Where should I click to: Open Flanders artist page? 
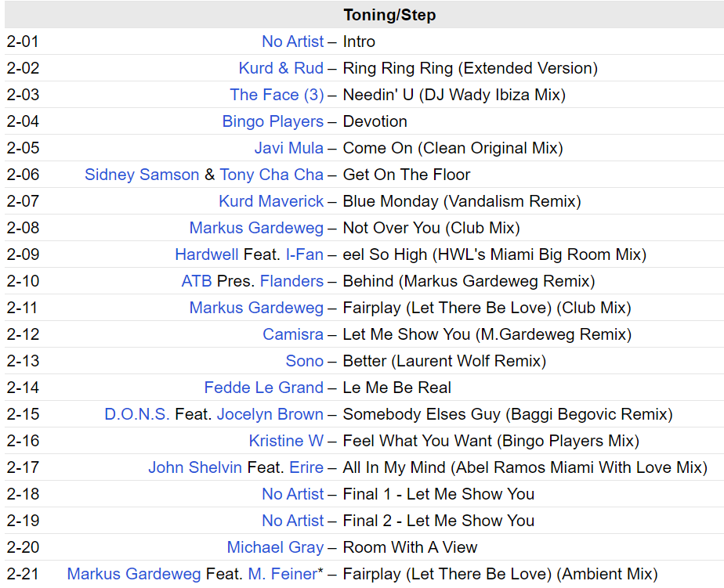click(291, 281)
